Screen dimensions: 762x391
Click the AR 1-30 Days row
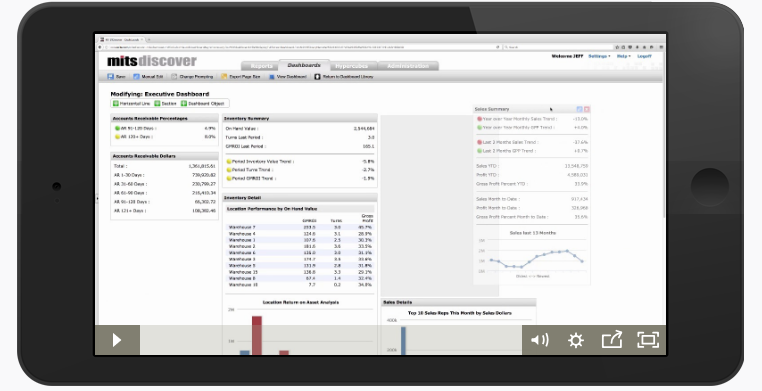[x=164, y=175]
